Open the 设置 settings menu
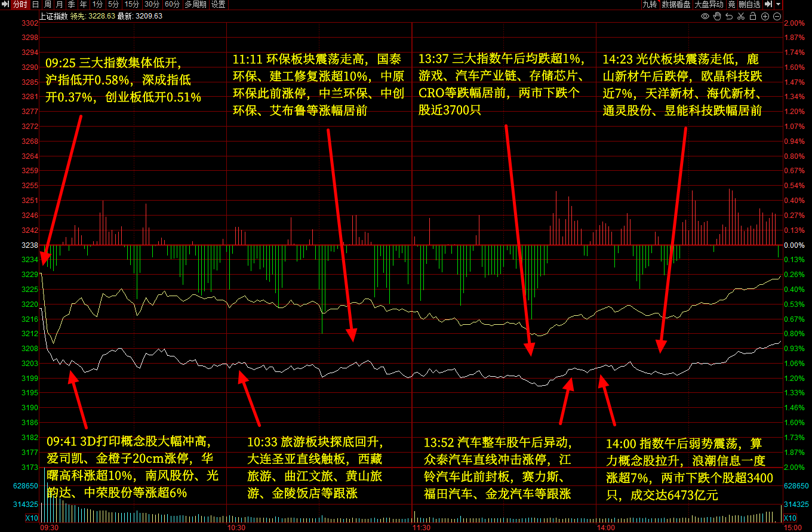The height and width of the screenshot is (532, 812). [x=219, y=4]
